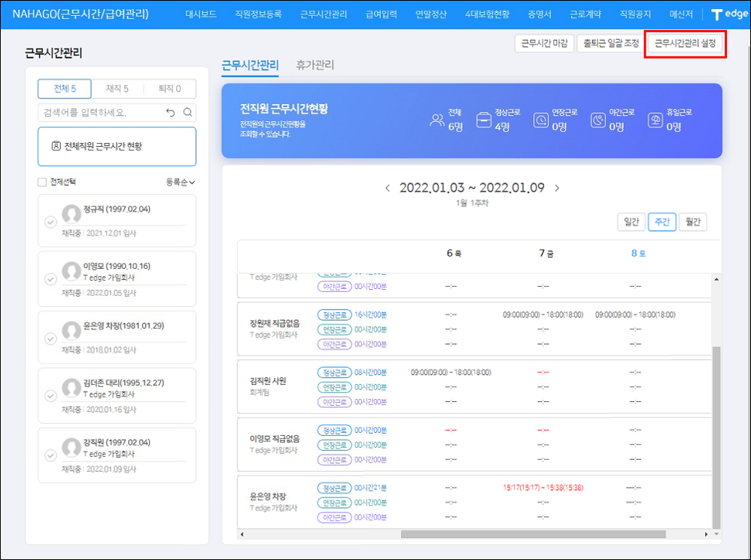Click 근무시간 마감 button
Image resolution: width=751 pixels, height=560 pixels.
pos(544,43)
